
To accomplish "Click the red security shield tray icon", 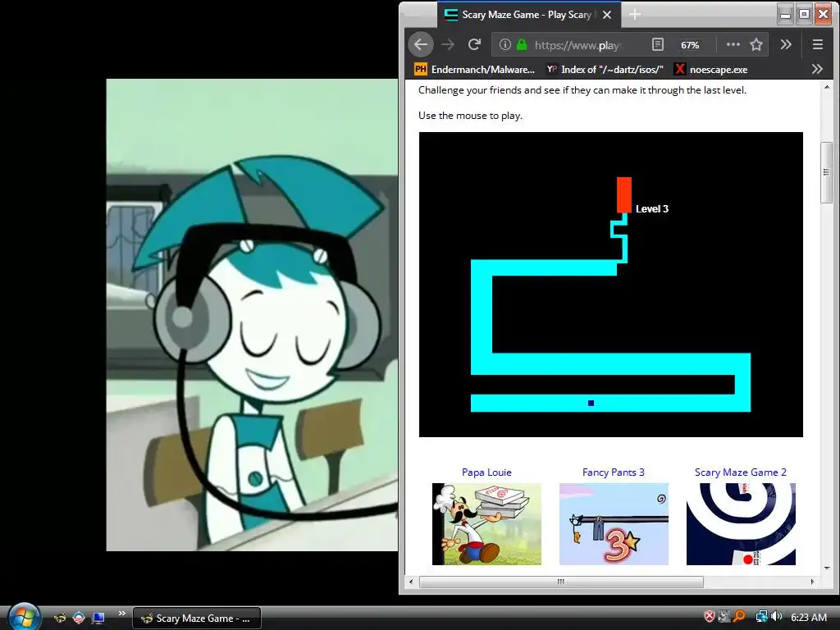I will [710, 617].
